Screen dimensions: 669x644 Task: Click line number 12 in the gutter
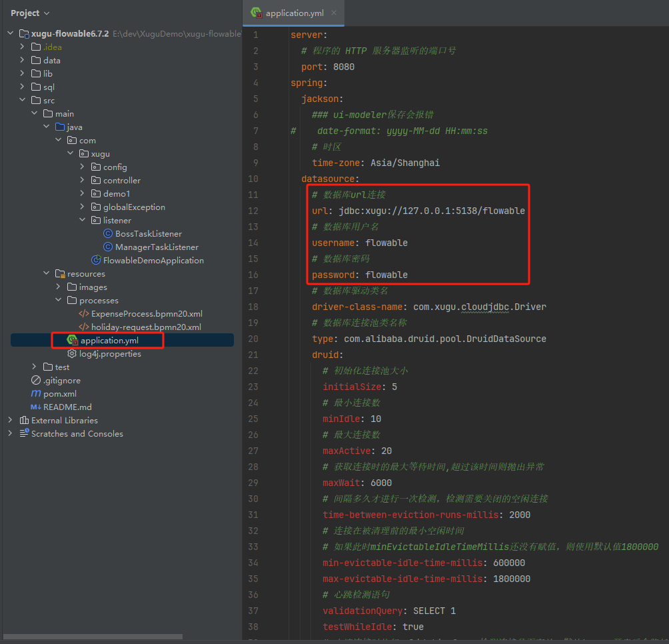[253, 211]
